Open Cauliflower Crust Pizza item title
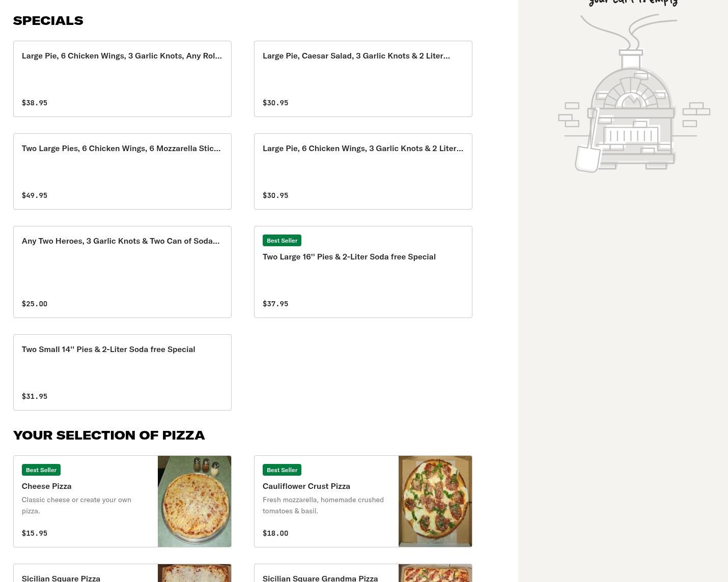 click(306, 486)
